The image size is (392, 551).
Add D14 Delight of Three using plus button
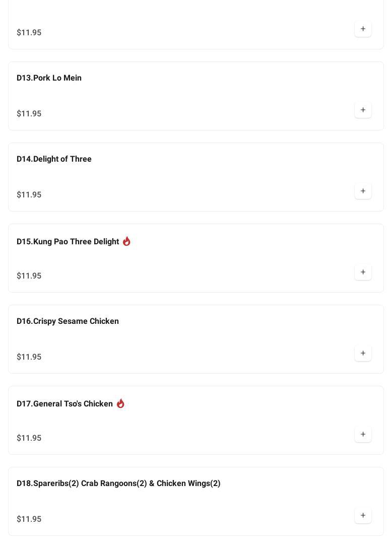[363, 191]
